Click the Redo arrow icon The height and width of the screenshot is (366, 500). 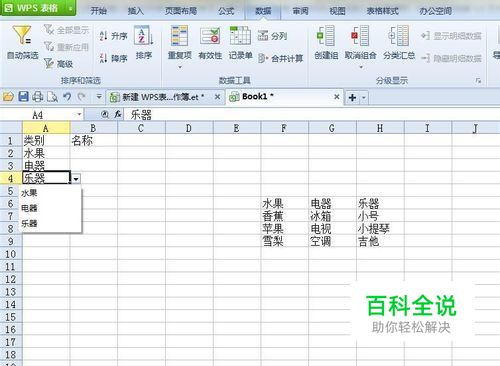pos(81,97)
